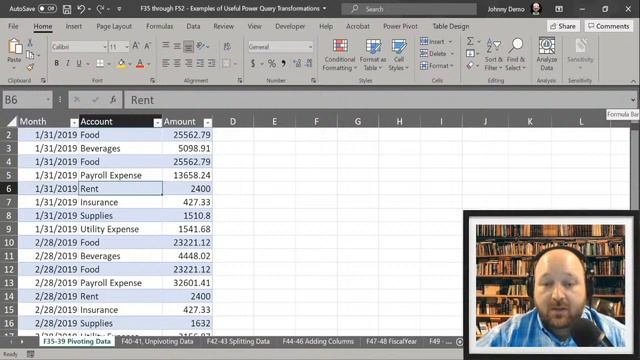Toggle Wrap Text icon
Image resolution: width=640 pixels, height=360 pixels.
pyautogui.click(x=227, y=46)
